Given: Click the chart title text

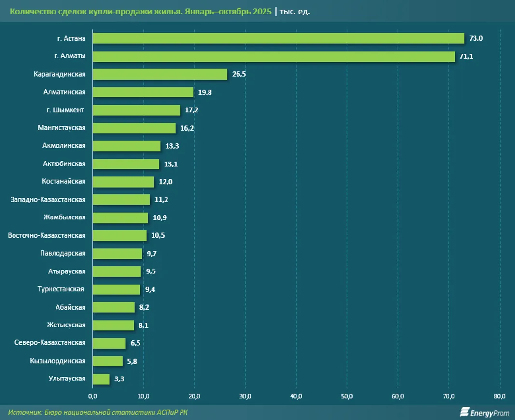Looking at the screenshot, I should (140, 11).
